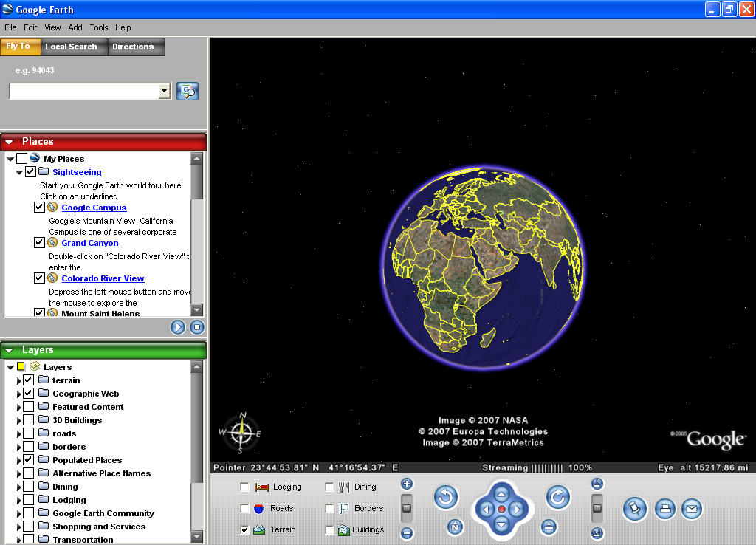Click in the Fly To search field
756x545 pixels.
(x=84, y=91)
